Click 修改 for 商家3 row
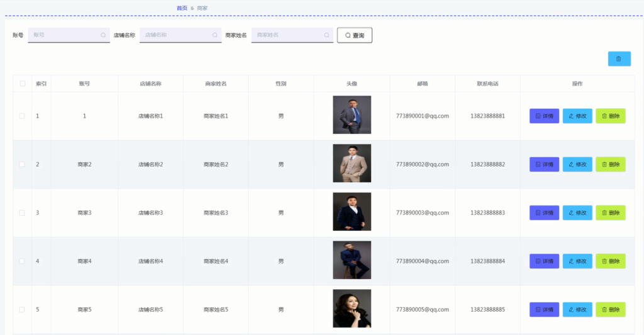This screenshot has width=644, height=335. click(x=577, y=213)
